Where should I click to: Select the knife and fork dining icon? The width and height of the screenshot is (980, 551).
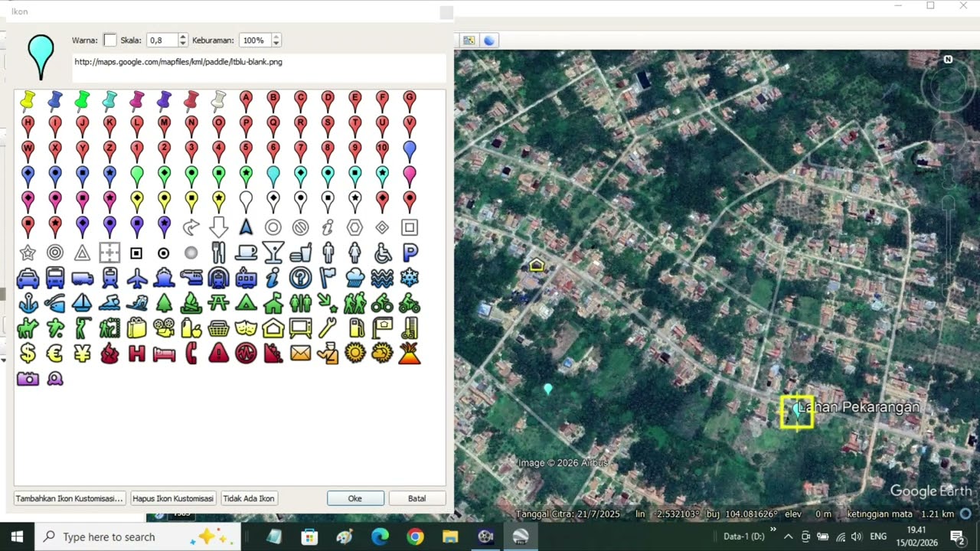click(x=218, y=252)
